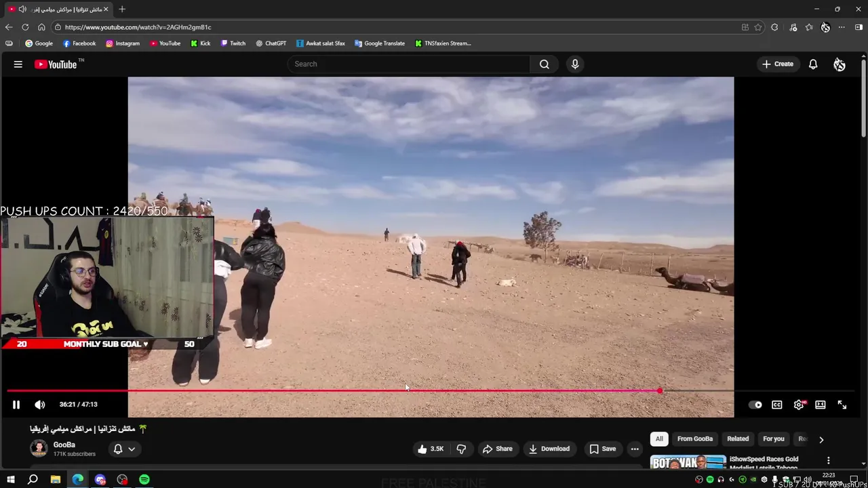
Task: Open the GooBa channel name link
Action: coord(64,445)
